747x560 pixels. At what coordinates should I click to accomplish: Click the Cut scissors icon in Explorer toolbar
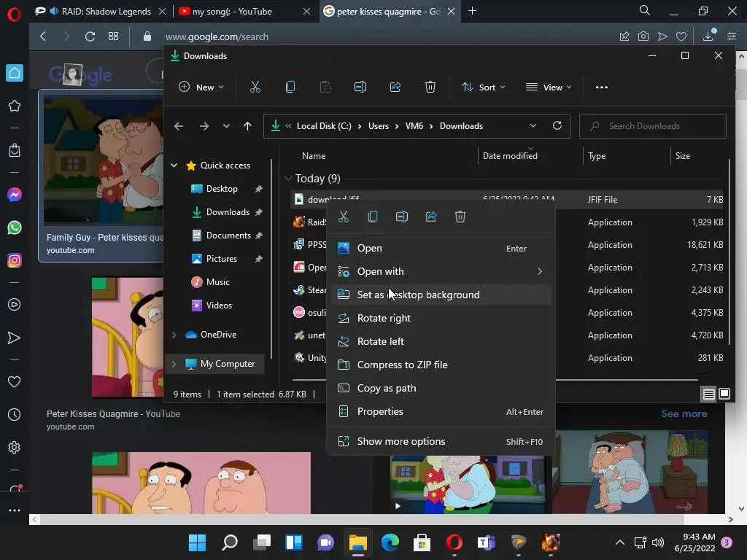[x=255, y=87]
